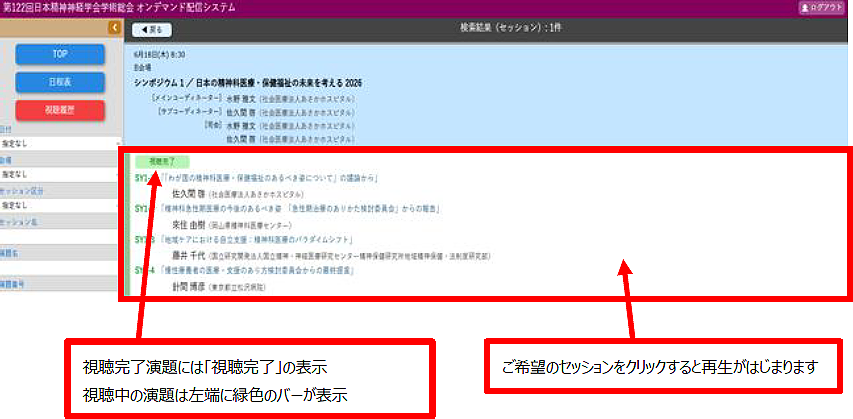Open the 日付 date dropdown
Image resolution: width=853 pixels, height=419 pixels.
pyautogui.click(x=61, y=144)
